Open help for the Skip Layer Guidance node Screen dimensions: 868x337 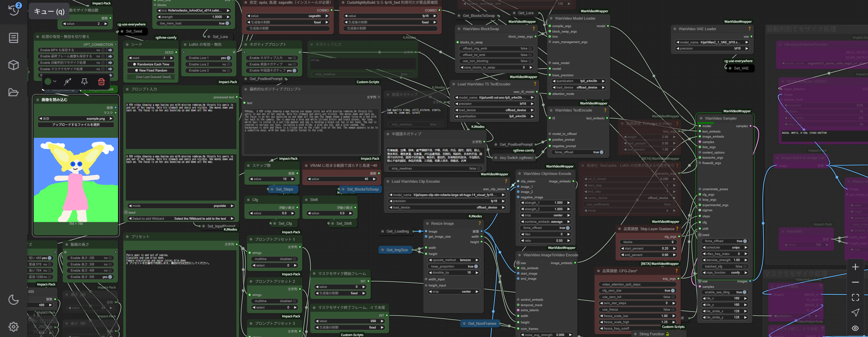point(677,229)
